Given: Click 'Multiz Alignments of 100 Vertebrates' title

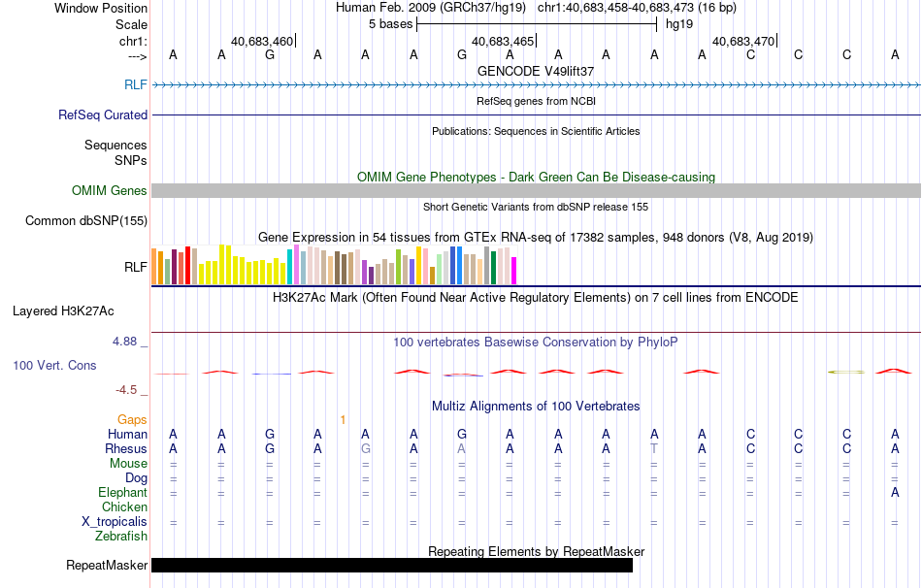Looking at the screenshot, I should point(536,407).
